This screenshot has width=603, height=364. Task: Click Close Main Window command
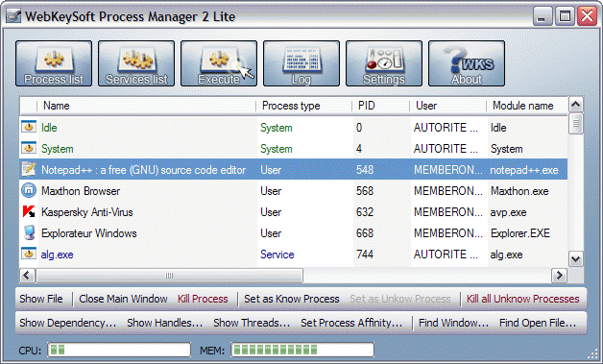click(x=123, y=299)
